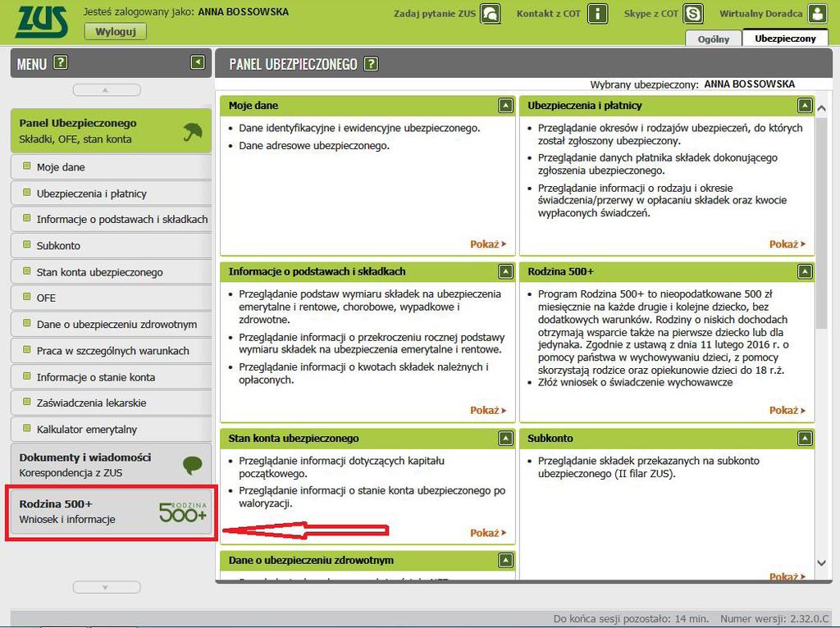This screenshot has width=840, height=628.
Task: Click the panel vertical scrollbar thumb
Action: (821, 224)
